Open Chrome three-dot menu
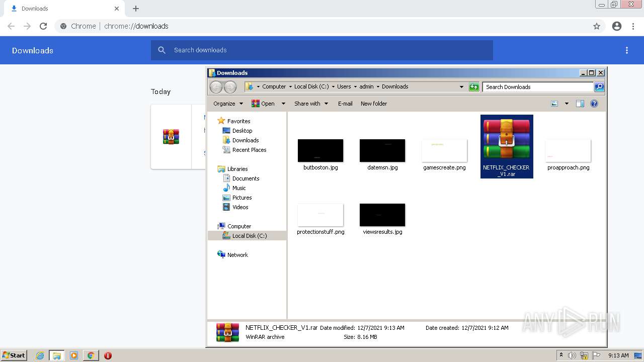Screen dimensions: 644x362 [633, 26]
